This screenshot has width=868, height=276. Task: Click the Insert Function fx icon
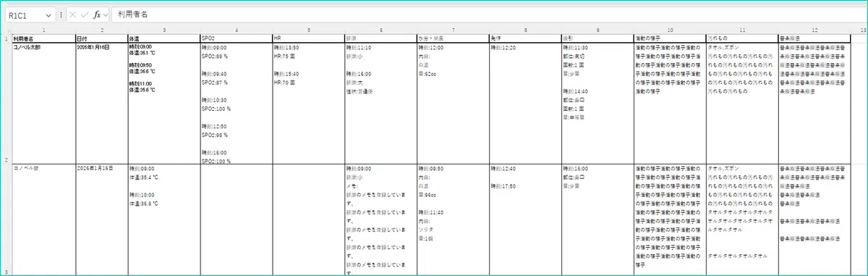(97, 14)
